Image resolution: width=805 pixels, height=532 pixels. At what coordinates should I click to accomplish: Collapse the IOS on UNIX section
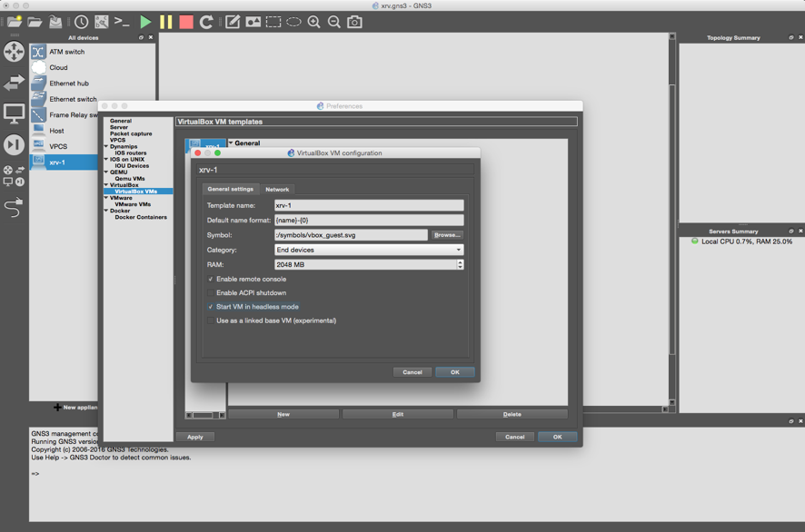click(x=106, y=159)
